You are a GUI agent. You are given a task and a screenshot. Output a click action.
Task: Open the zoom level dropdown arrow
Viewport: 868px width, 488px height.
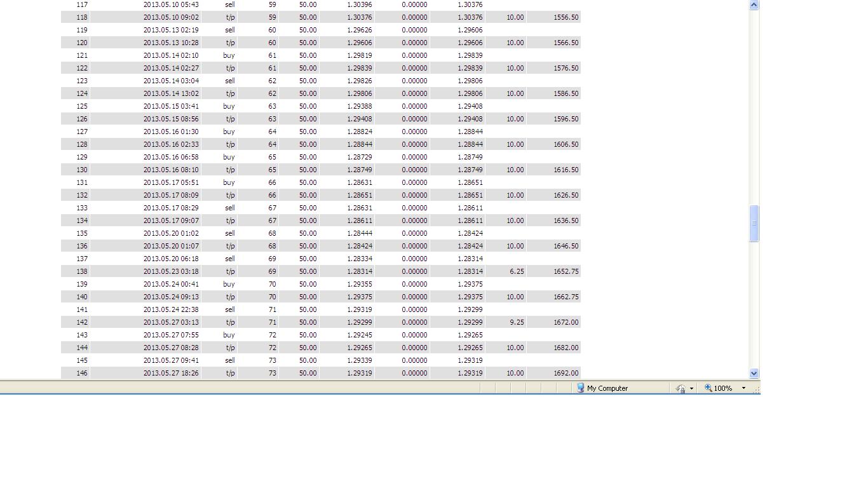[743, 388]
